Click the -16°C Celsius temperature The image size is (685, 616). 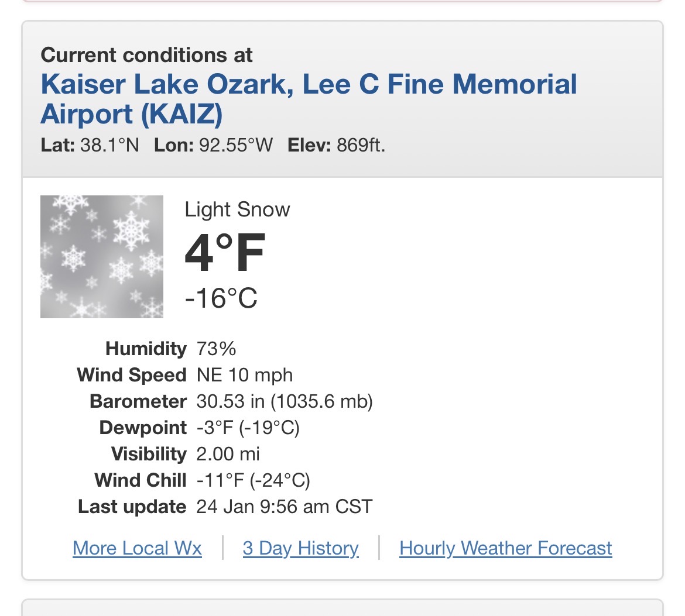click(221, 298)
